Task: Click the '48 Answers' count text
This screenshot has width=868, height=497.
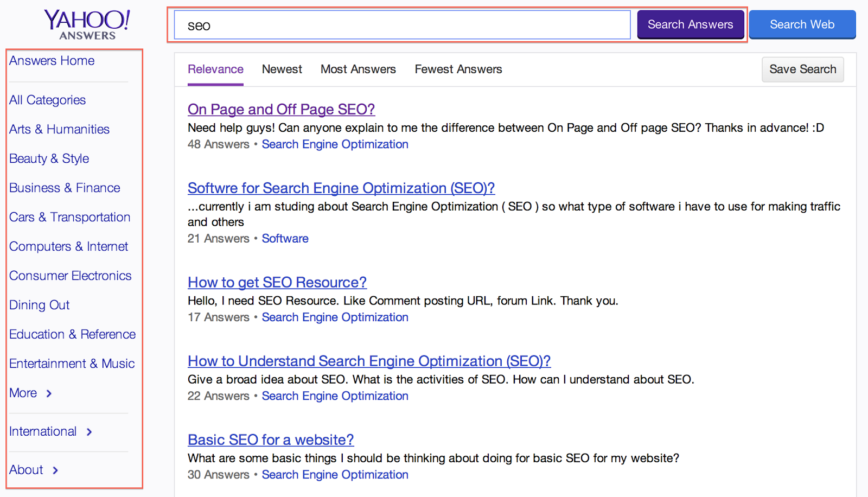Action: (x=219, y=144)
